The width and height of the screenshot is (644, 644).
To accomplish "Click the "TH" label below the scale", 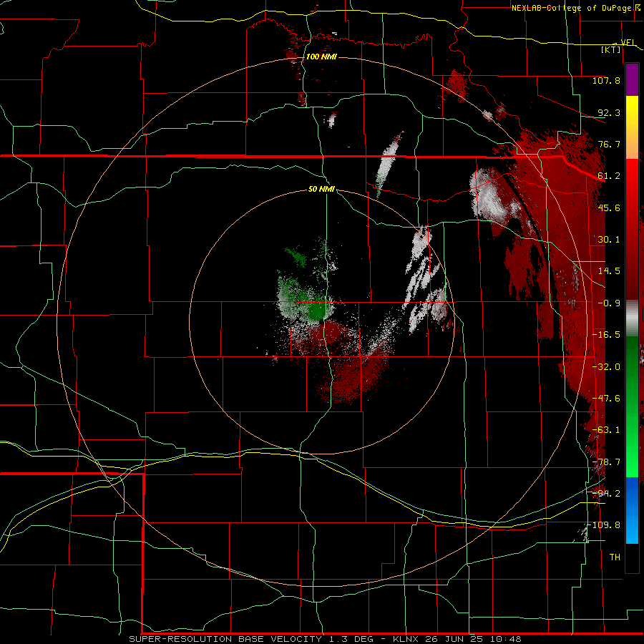I will tap(615, 557).
